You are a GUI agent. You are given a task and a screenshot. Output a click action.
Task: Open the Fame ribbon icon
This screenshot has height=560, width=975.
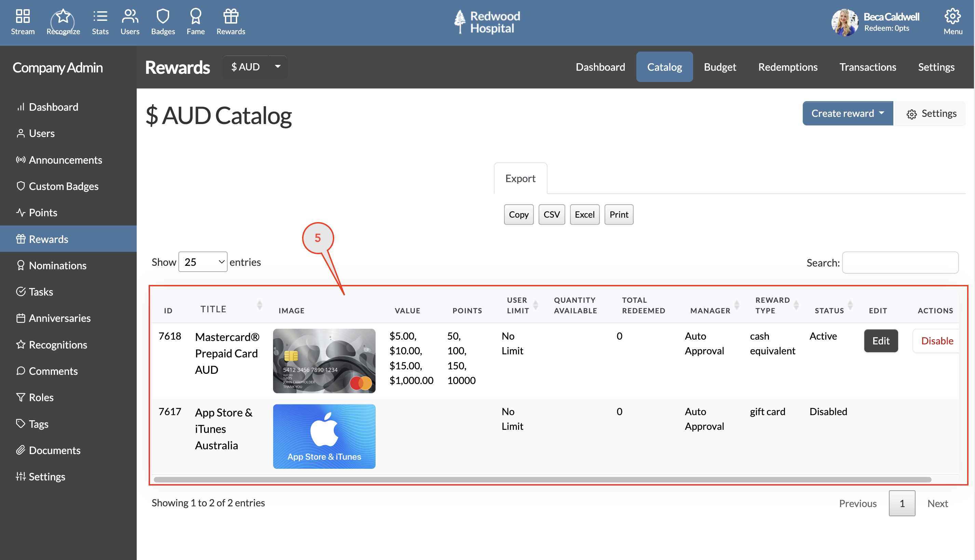(195, 22)
